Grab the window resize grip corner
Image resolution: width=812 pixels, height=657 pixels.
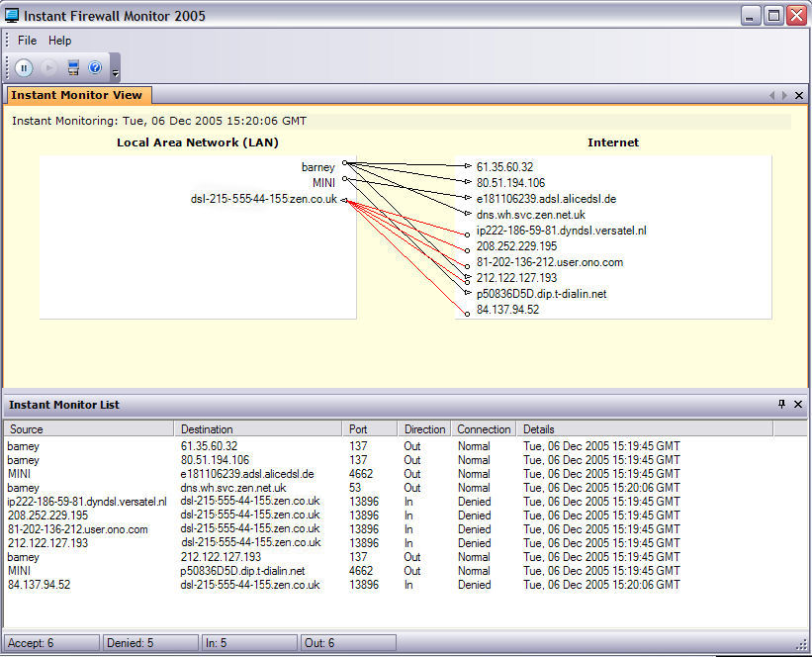[x=801, y=644]
